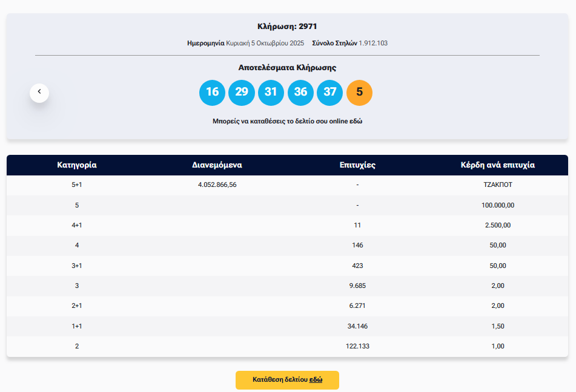Click the ΤΖΑΚΠΟΤ prize cell

(x=498, y=185)
